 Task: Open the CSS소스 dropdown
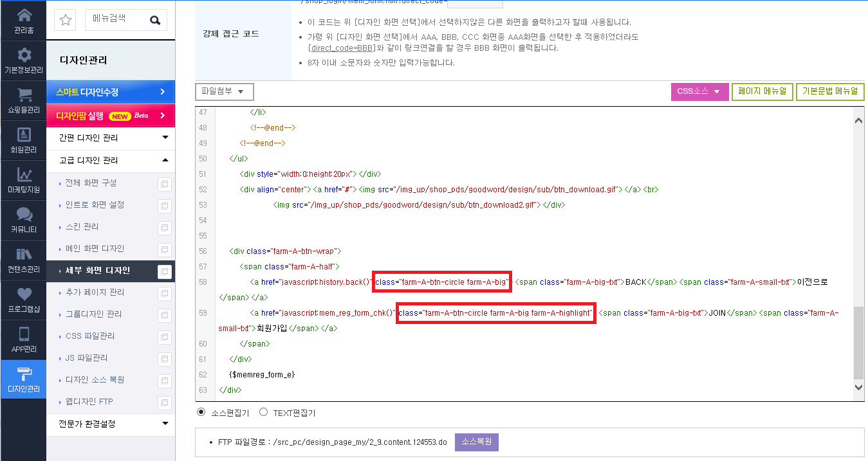click(700, 92)
